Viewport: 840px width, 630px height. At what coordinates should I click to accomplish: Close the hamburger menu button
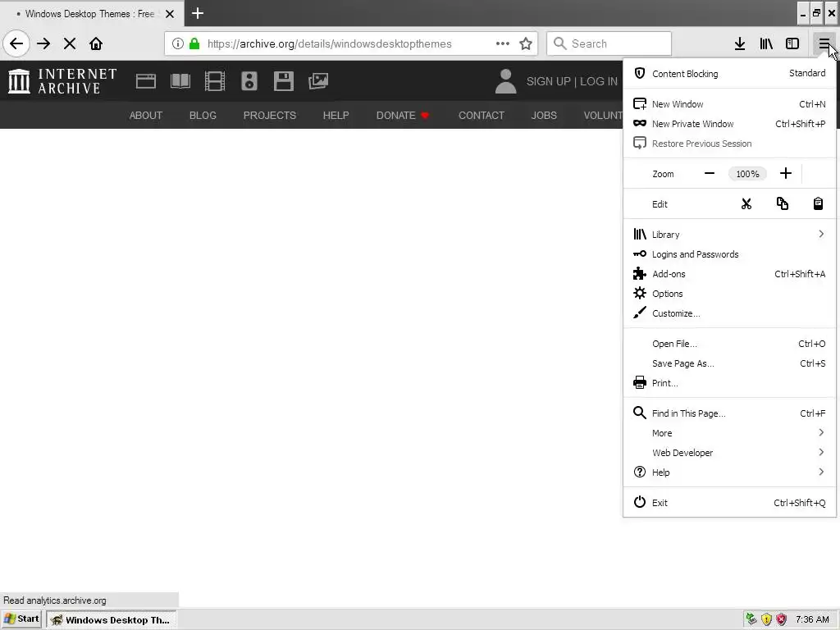(x=824, y=43)
